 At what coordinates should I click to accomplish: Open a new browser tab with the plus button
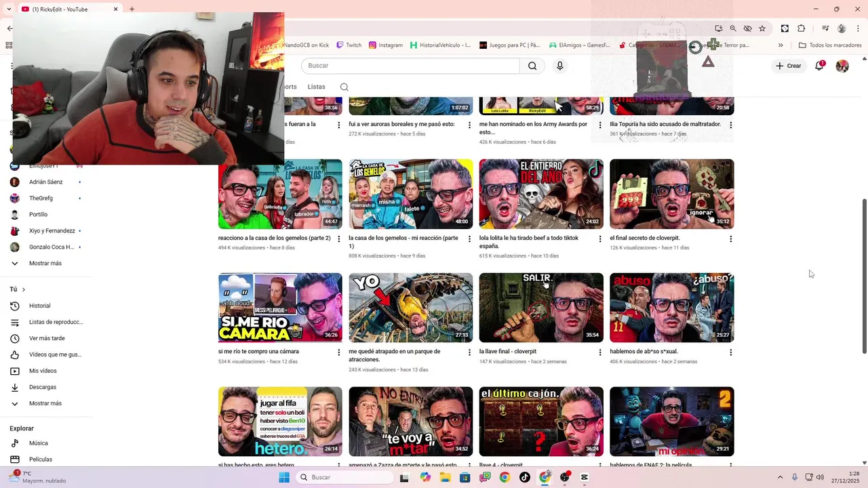point(132,9)
